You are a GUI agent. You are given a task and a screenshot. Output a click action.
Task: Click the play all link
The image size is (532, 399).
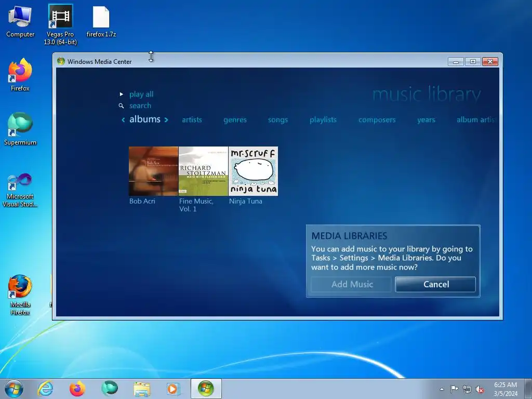[141, 95]
